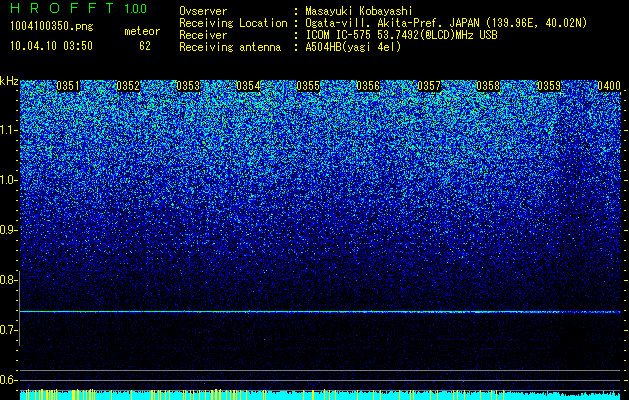Click the Receiving antenna label
The image size is (629, 400).
[x=230, y=47]
